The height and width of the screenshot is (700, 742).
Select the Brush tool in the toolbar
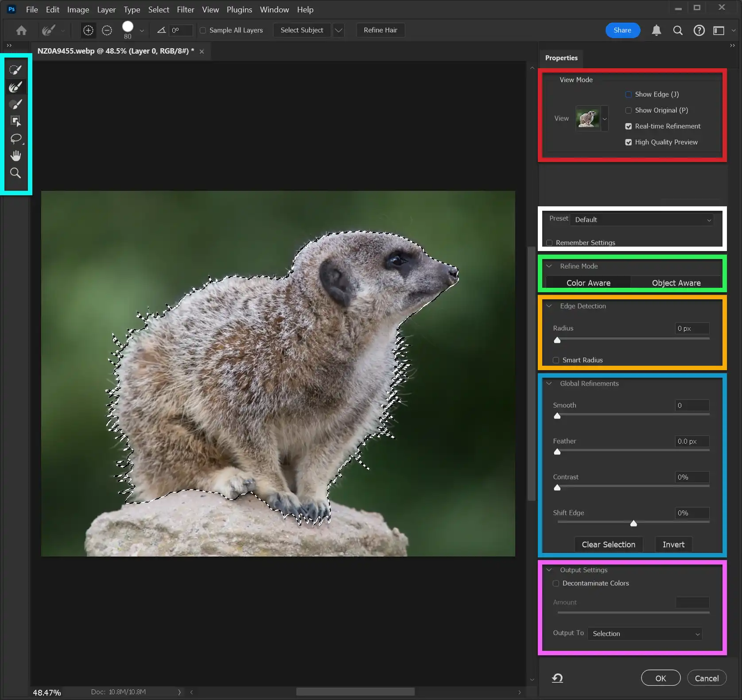click(16, 104)
